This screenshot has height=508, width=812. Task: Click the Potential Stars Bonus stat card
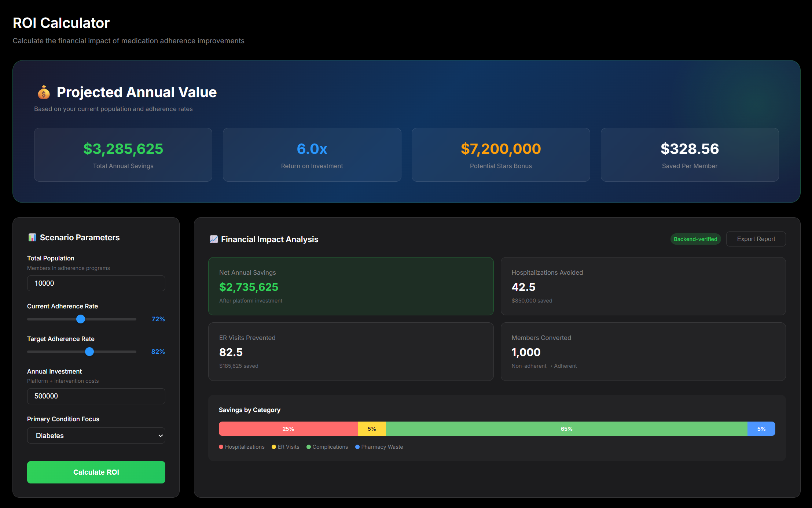(x=501, y=155)
